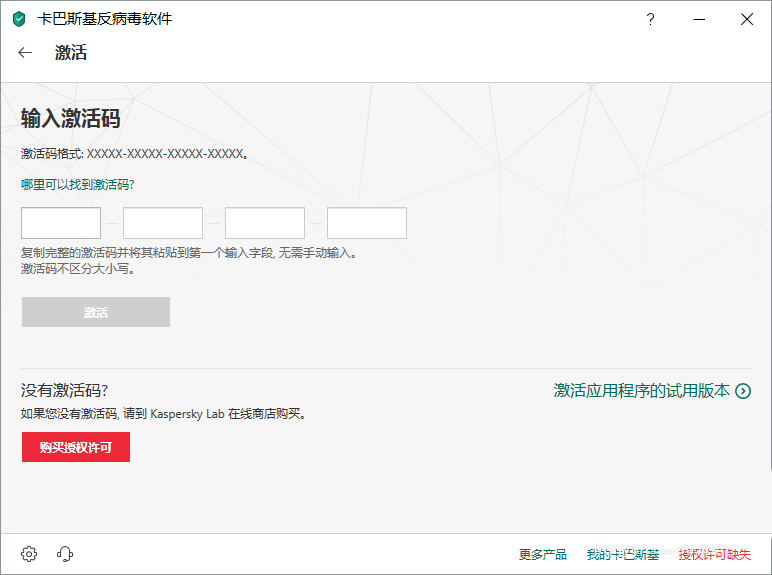This screenshot has height=575, width=772.
Task: Focus the second activation code field
Action: pos(163,223)
